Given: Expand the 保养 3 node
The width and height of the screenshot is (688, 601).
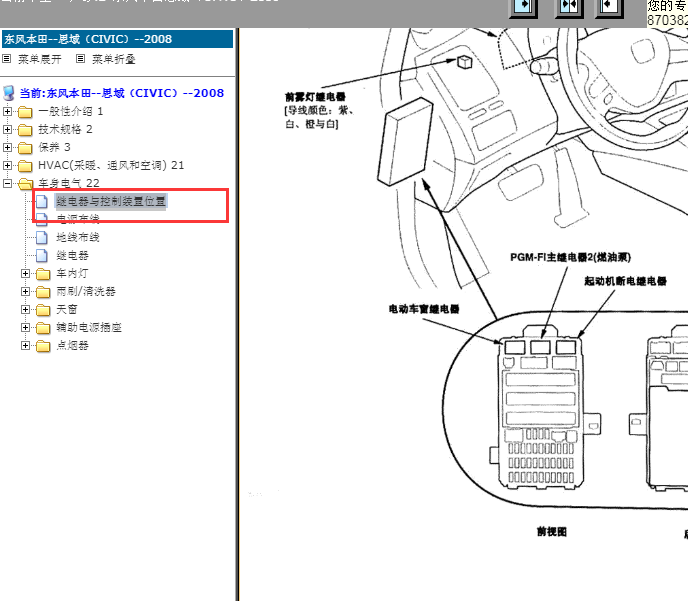Looking at the screenshot, I should (x=7, y=147).
